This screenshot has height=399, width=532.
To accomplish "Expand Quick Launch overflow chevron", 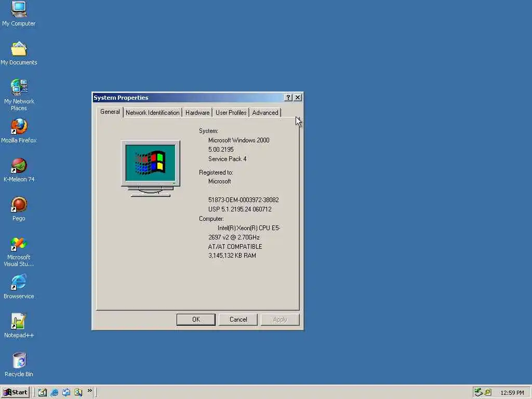I will [89, 391].
